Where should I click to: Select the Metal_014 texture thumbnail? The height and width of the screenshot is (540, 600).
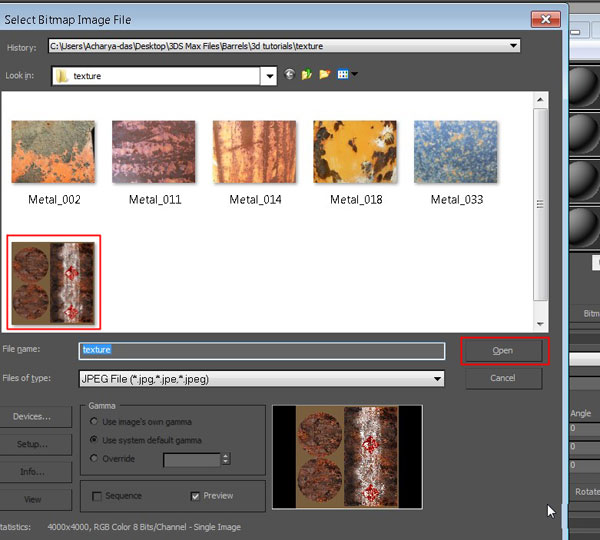255,153
